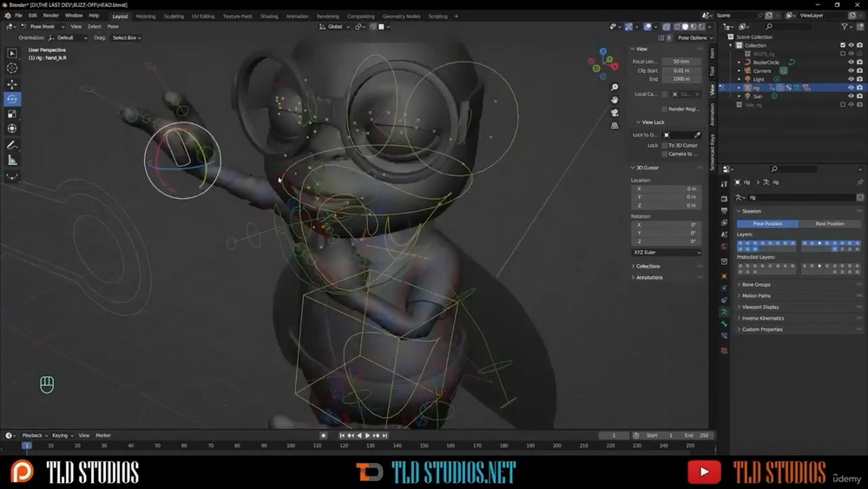Open the Global transform orientation dropdown
The image size is (868, 489).
click(x=334, y=27)
